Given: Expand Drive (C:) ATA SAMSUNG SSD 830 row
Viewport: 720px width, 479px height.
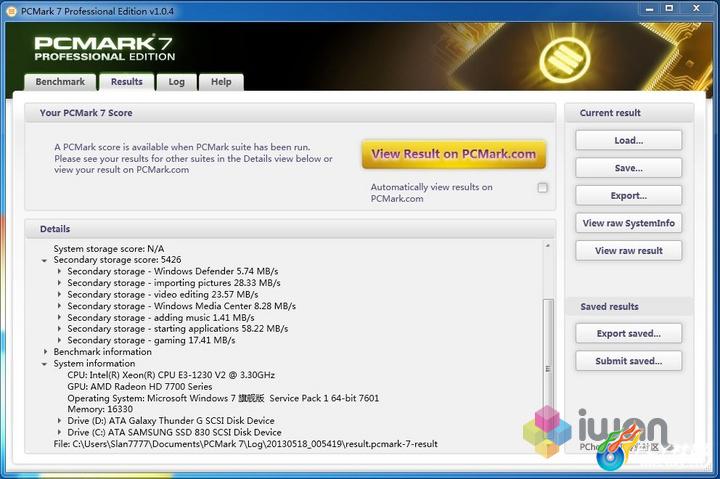Looking at the screenshot, I should tap(59, 432).
